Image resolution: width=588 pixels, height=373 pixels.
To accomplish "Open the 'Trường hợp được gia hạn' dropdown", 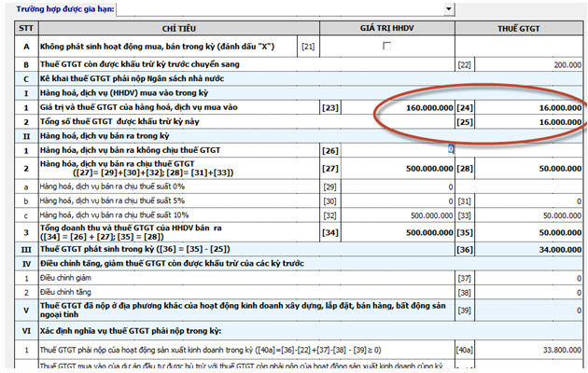I will (x=450, y=8).
